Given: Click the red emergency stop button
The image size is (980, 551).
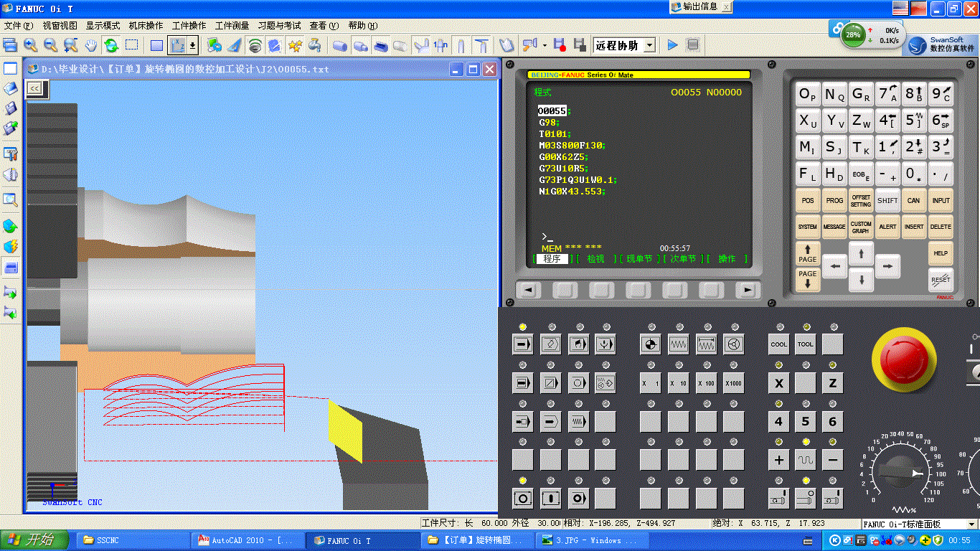Looking at the screenshot, I should pos(904,361).
